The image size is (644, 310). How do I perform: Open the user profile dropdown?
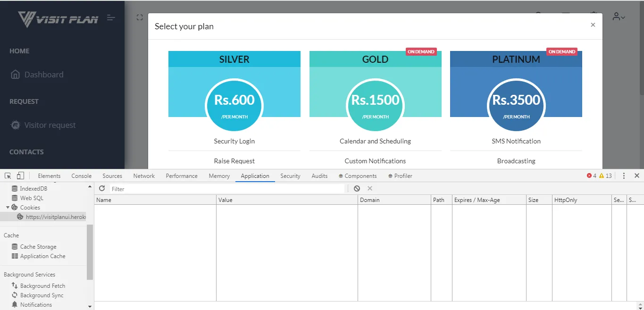tap(619, 17)
